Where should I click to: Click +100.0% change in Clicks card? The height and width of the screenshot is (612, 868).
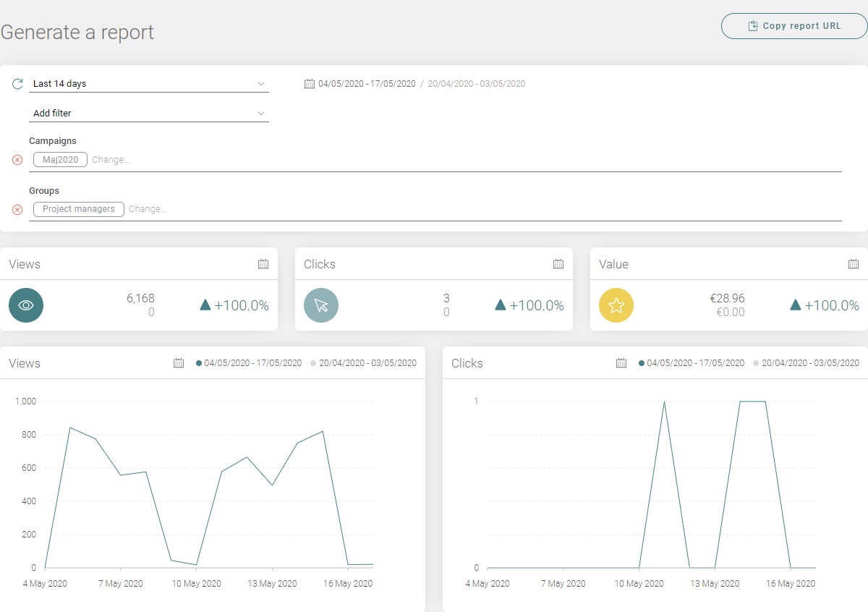pos(537,305)
